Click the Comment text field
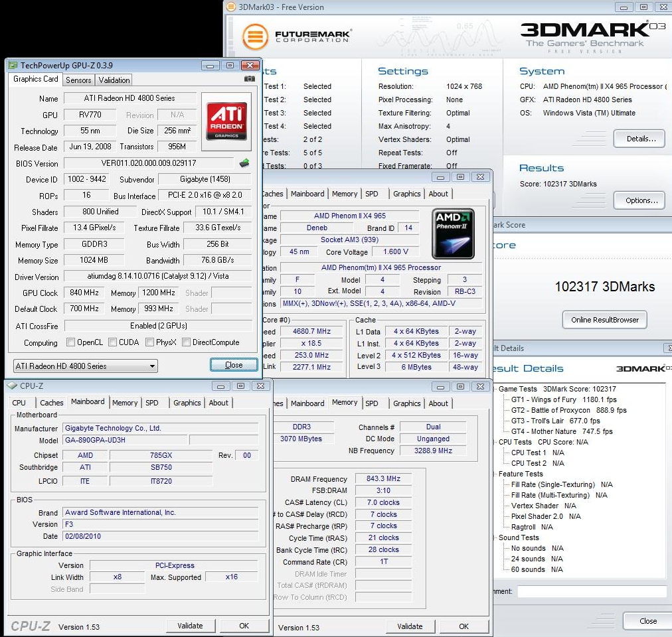The image size is (672, 637). point(591,591)
